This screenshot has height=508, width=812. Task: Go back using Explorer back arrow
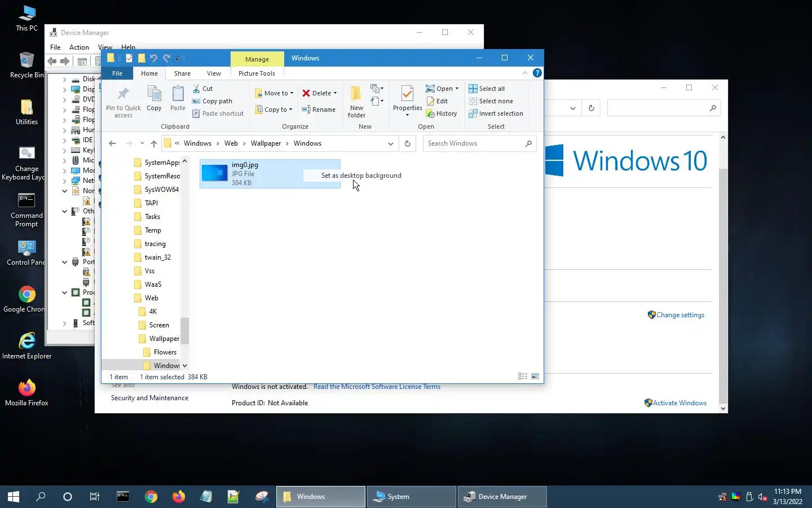pyautogui.click(x=112, y=143)
